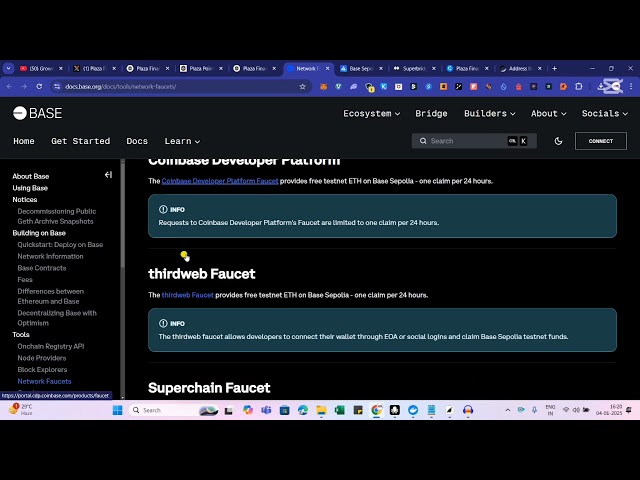
Task: Open Block Explorers sidebar item
Action: pyautogui.click(x=42, y=369)
